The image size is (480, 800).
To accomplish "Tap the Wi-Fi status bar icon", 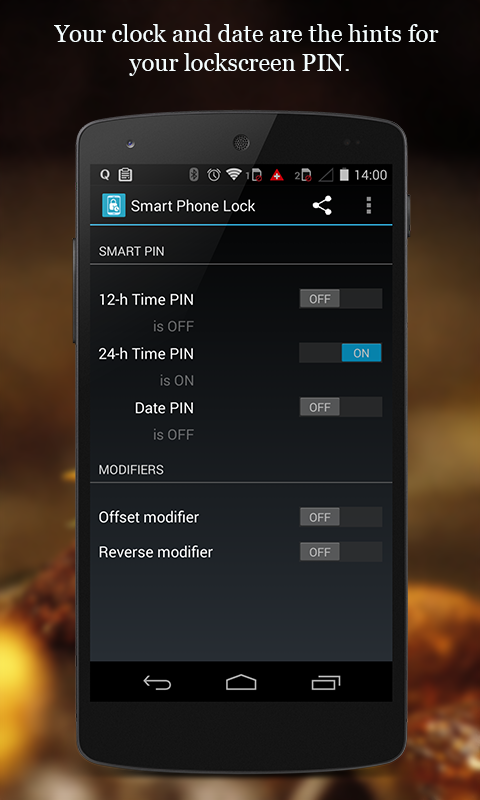I will click(234, 175).
